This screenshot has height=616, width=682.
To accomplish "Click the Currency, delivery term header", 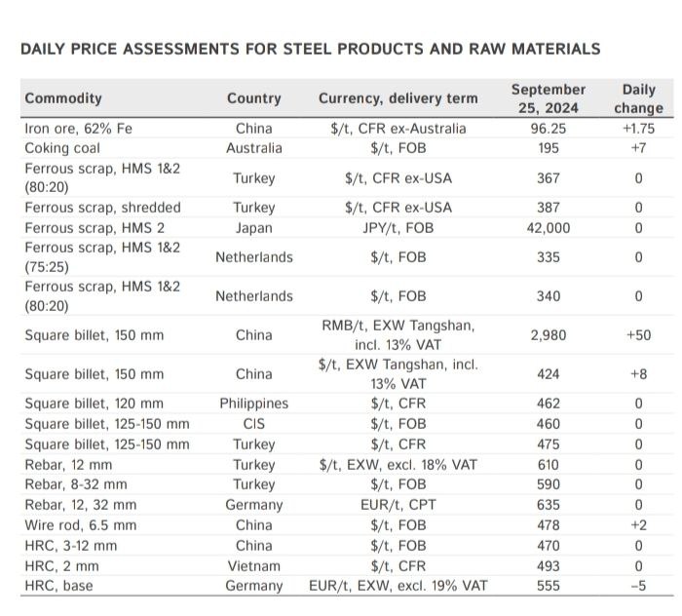I will [398, 98].
